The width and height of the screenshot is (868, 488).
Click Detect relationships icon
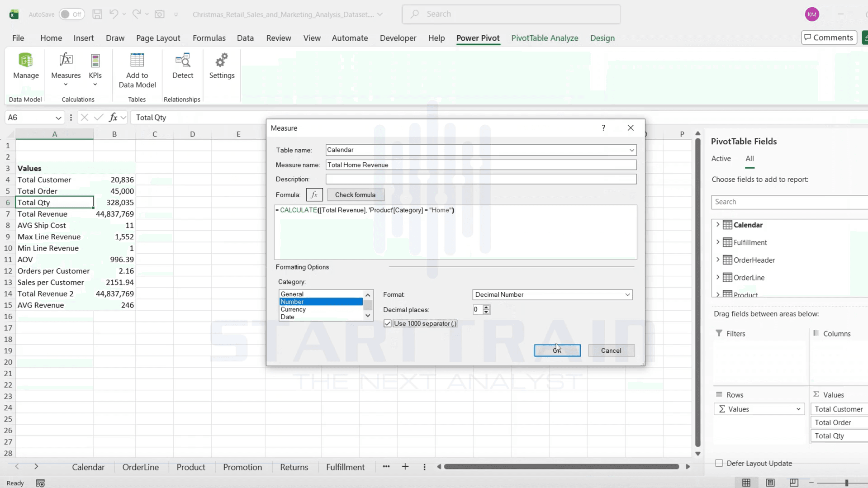[x=183, y=66]
